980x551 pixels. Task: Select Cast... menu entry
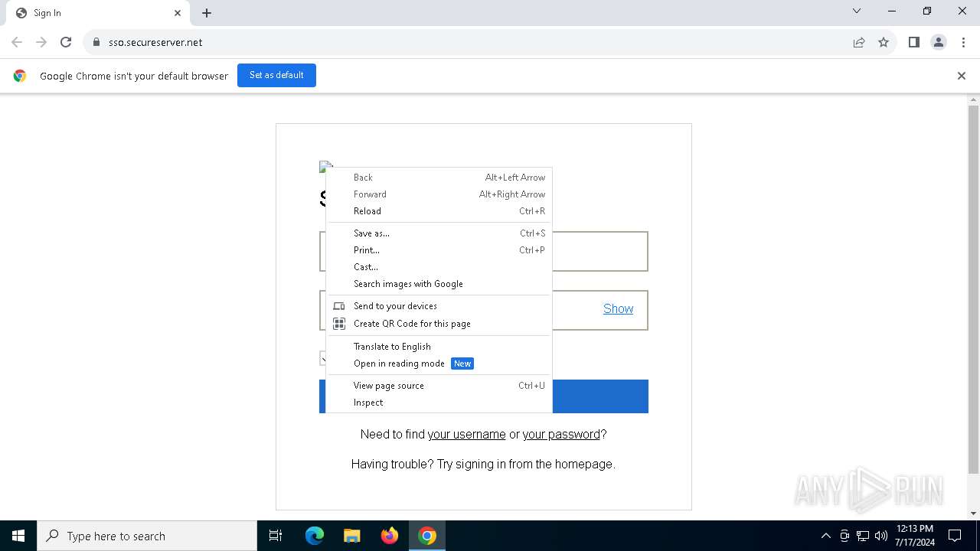coord(439,267)
